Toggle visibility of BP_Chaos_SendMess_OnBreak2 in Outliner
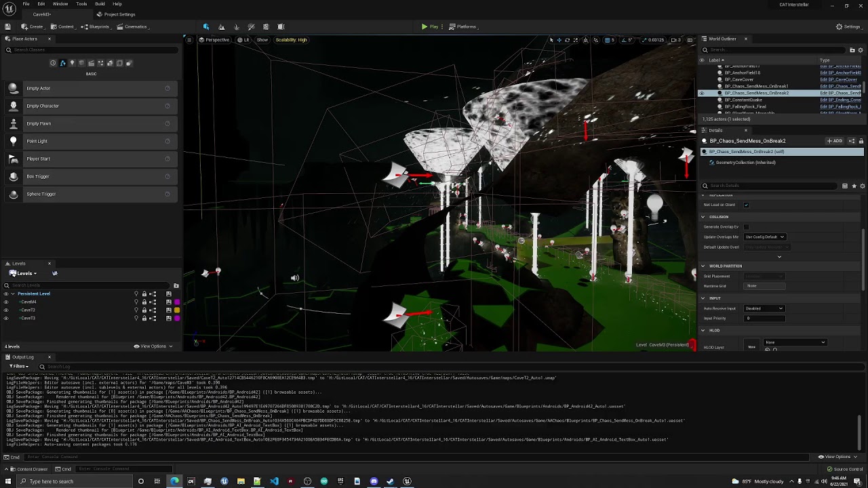The image size is (868, 488). point(702,93)
